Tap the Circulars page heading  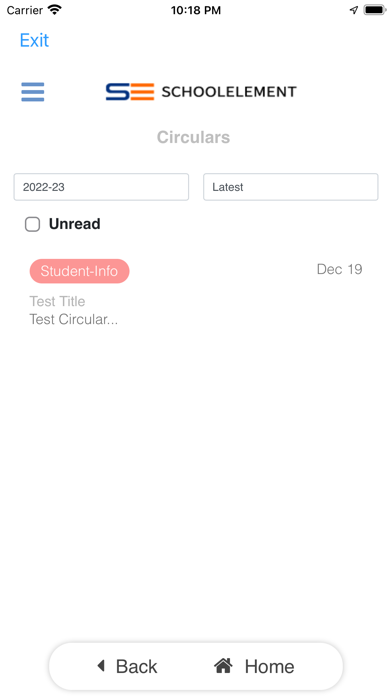194,137
